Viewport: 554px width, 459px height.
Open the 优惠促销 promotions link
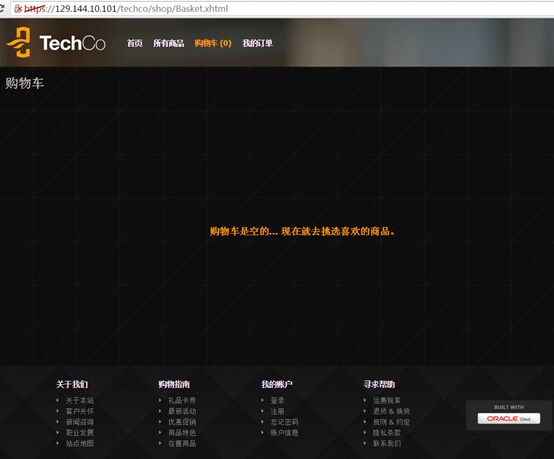182,422
